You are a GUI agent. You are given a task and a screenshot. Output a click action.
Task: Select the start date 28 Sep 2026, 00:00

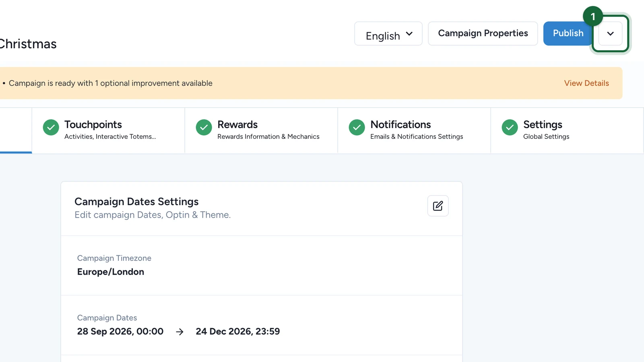(120, 331)
